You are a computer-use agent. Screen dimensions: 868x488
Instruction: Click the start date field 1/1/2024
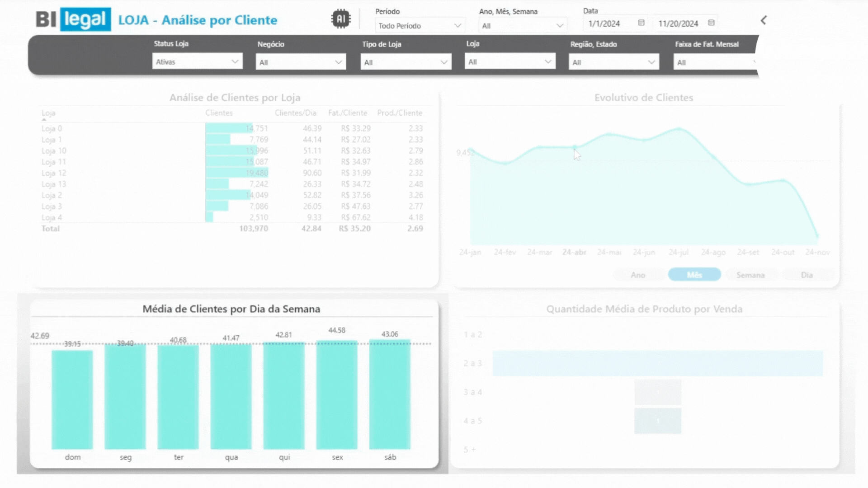click(604, 23)
